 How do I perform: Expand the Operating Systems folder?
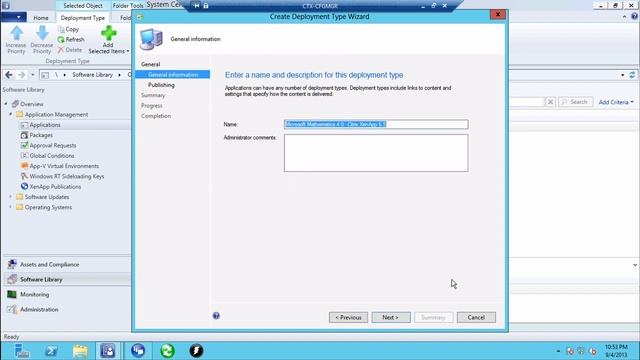click(x=11, y=207)
